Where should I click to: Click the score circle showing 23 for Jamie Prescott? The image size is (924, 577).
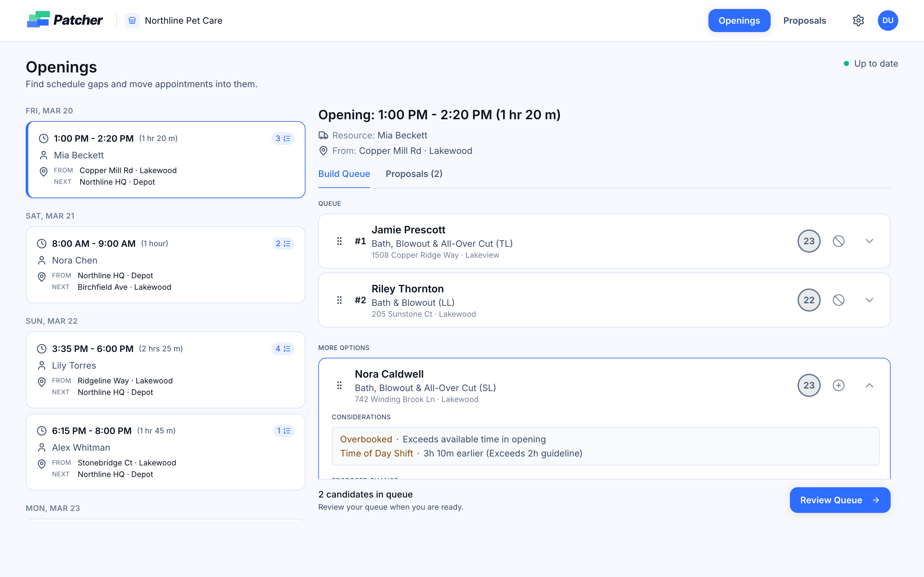[x=809, y=241]
